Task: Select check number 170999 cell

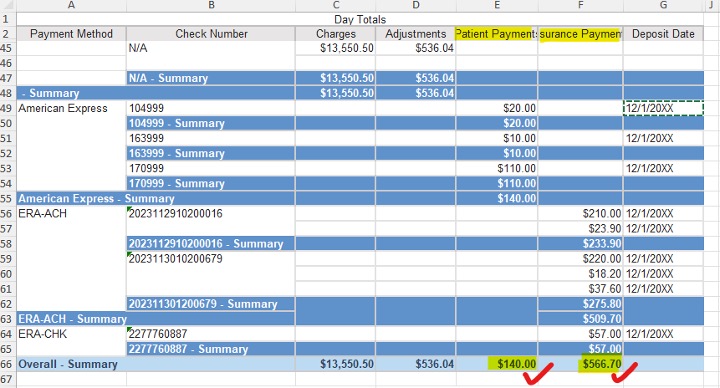Action: [x=211, y=169]
